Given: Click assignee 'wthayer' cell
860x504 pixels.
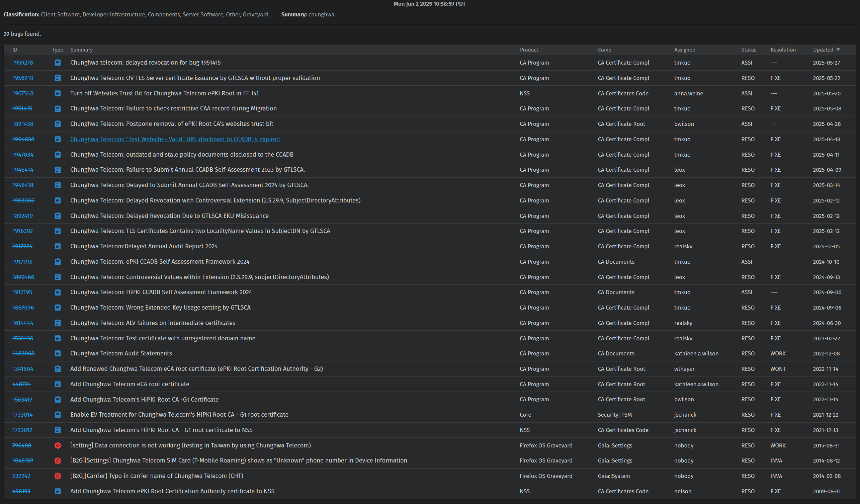Looking at the screenshot, I should click(684, 369).
